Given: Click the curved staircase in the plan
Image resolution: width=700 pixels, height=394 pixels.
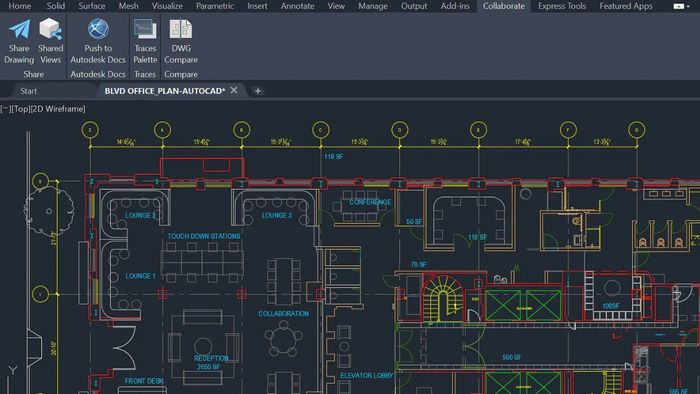Looking at the screenshot, I should coord(443,298).
